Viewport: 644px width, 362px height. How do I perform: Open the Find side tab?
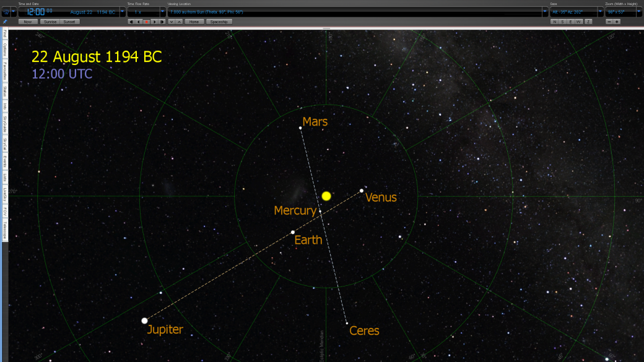tap(5, 33)
